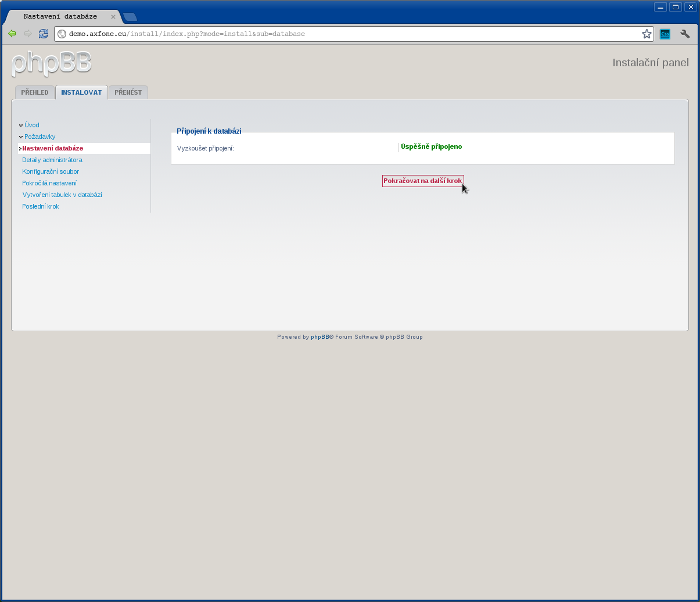Switch to the PŘENÉST tab
Viewport: 700px width, 602px height.
128,92
